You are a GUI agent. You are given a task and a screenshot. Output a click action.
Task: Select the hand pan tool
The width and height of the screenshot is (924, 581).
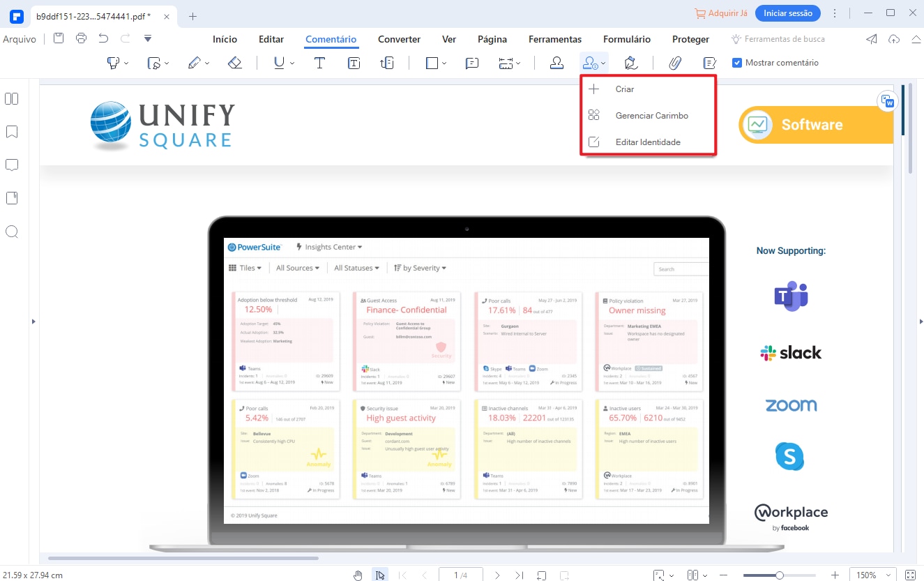coord(358,575)
